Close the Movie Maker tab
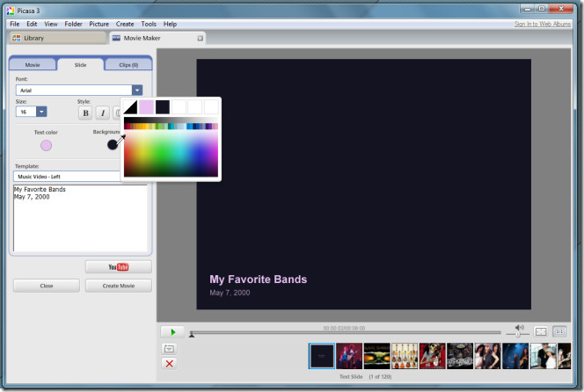This screenshot has width=584, height=392. pyautogui.click(x=200, y=39)
